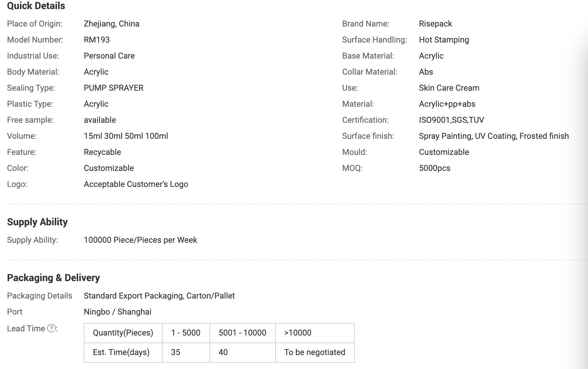Select the volume '15ml 30ml 50ml 100ml'

pyautogui.click(x=126, y=136)
